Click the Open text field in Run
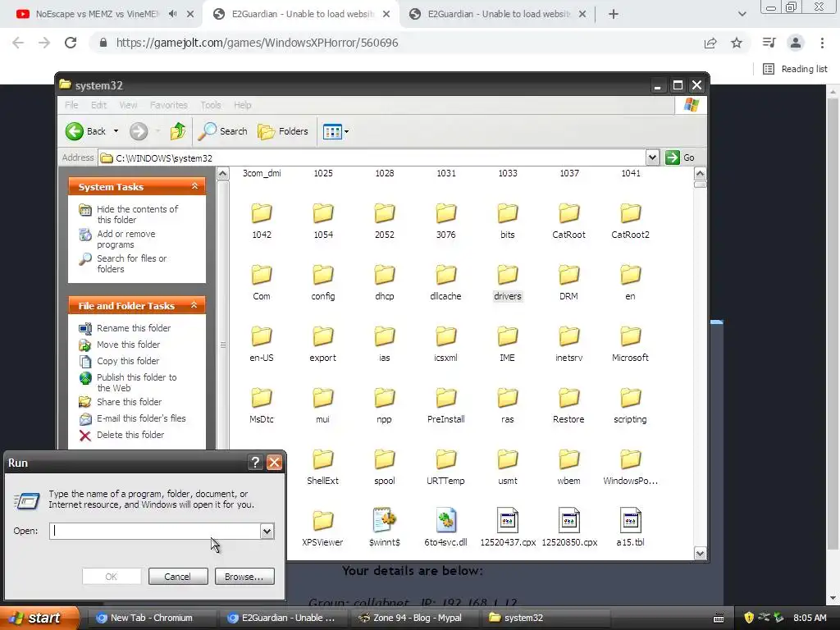Screen dimensions: 840x630 point(155,531)
